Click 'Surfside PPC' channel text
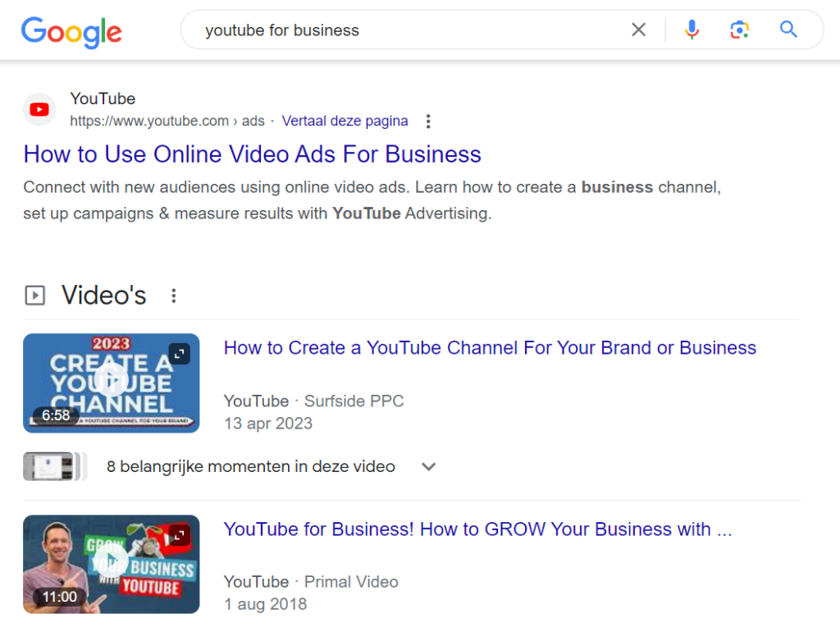The height and width of the screenshot is (628, 840). pyautogui.click(x=354, y=401)
